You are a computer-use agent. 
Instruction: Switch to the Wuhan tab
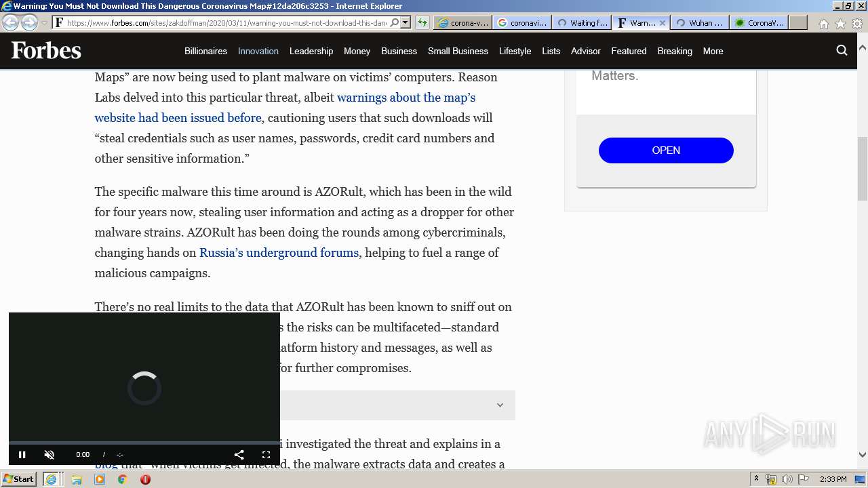click(699, 22)
